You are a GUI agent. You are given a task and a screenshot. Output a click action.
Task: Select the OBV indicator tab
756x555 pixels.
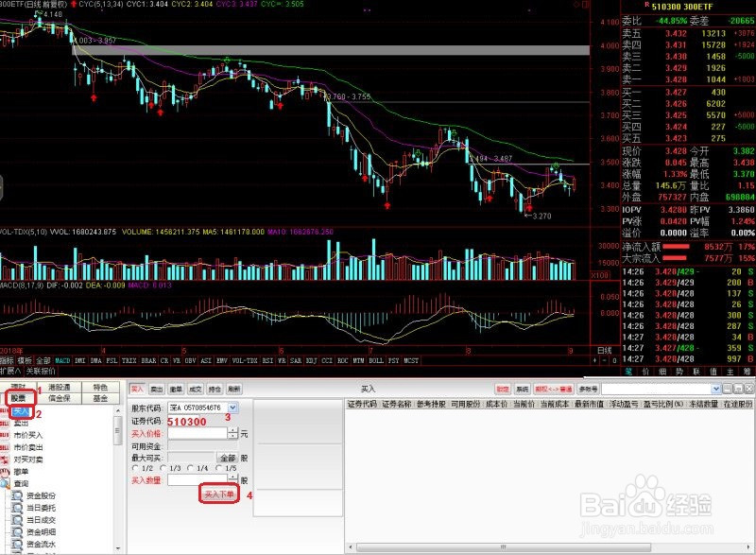[191, 360]
